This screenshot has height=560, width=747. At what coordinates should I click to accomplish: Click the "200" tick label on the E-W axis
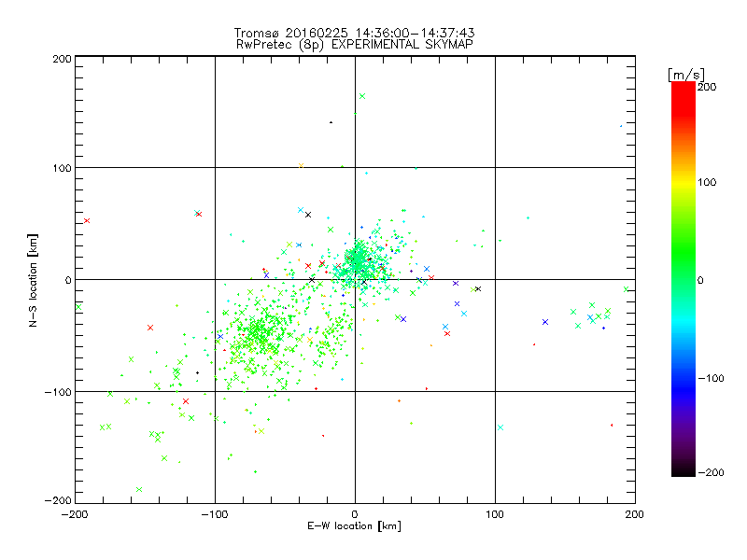pyautogui.click(x=635, y=514)
